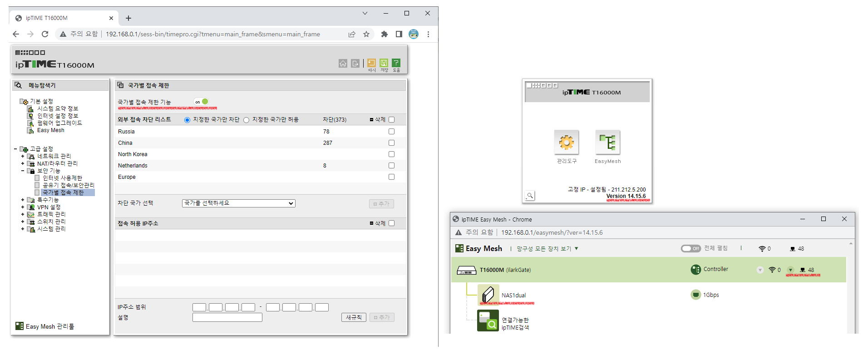This screenshot has width=868, height=355.
Task: Click the 메뉴탐색기 search icon
Action: click(x=18, y=85)
